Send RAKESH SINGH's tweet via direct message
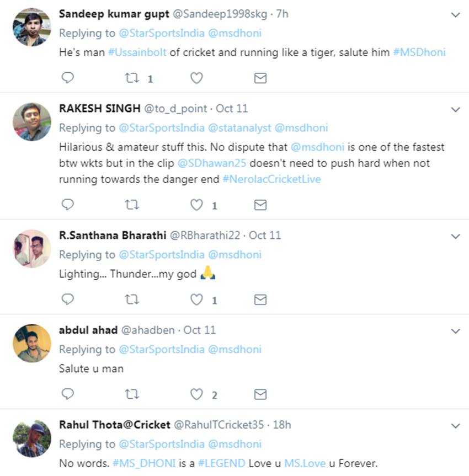Screen dimensions: 469x476 point(260,205)
